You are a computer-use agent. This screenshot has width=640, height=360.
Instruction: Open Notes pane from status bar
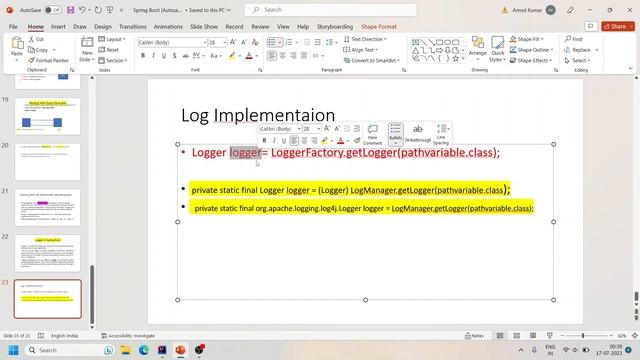coord(474,336)
